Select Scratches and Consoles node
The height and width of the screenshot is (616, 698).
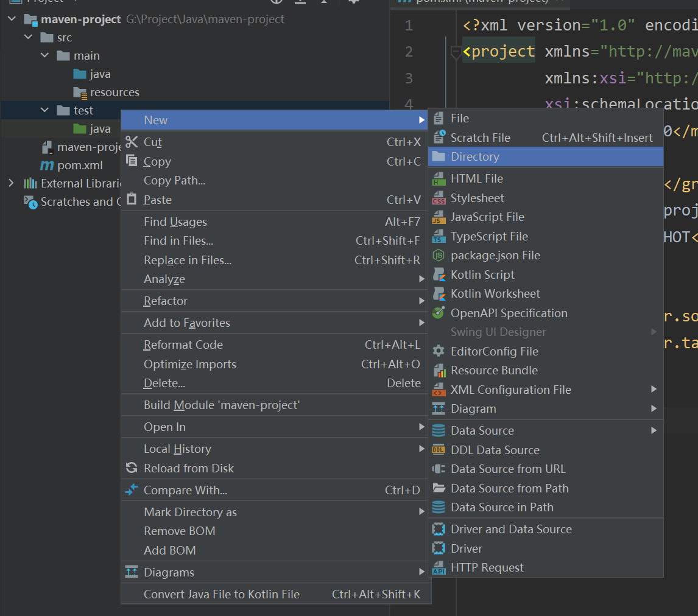point(72,201)
